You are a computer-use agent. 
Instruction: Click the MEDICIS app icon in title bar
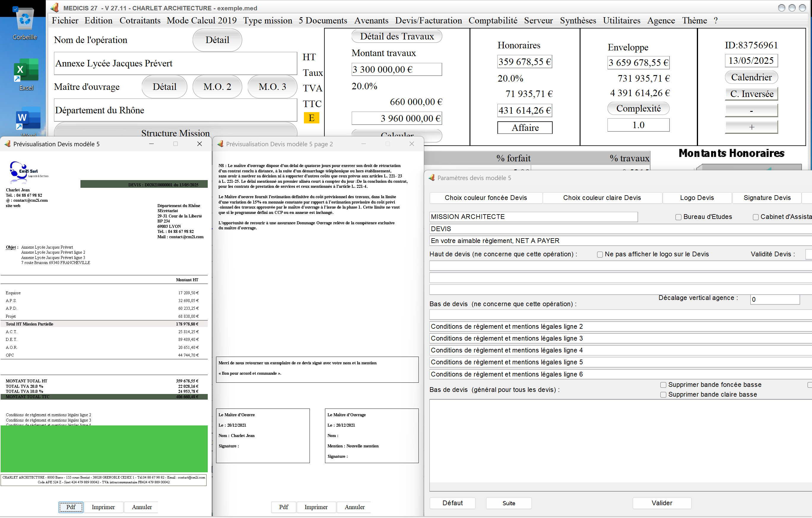click(55, 7)
